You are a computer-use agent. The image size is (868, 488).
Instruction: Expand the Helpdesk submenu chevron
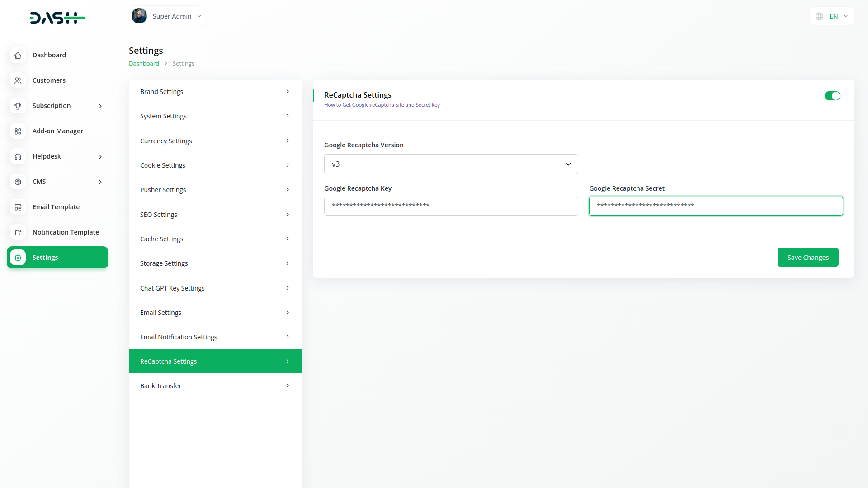(100, 157)
